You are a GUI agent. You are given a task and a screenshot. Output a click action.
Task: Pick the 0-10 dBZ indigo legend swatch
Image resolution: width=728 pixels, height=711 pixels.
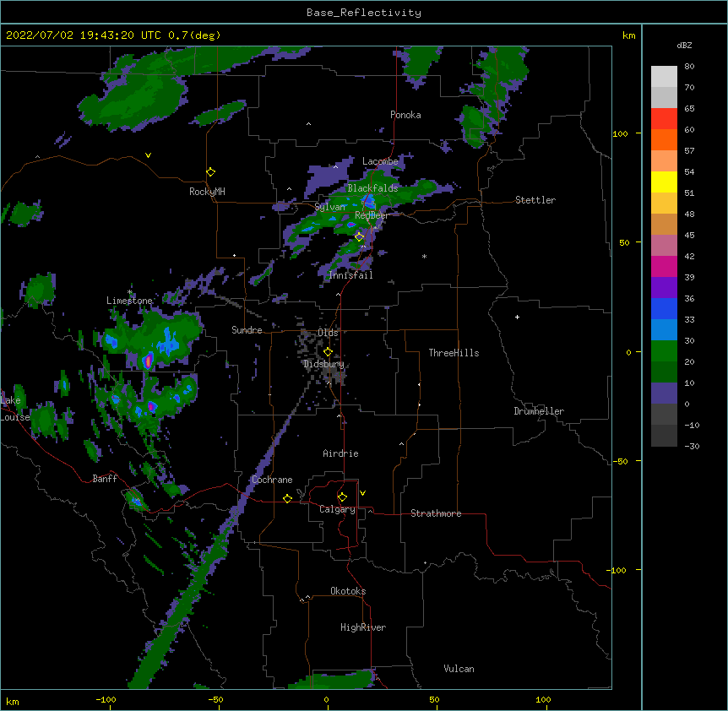664,393
